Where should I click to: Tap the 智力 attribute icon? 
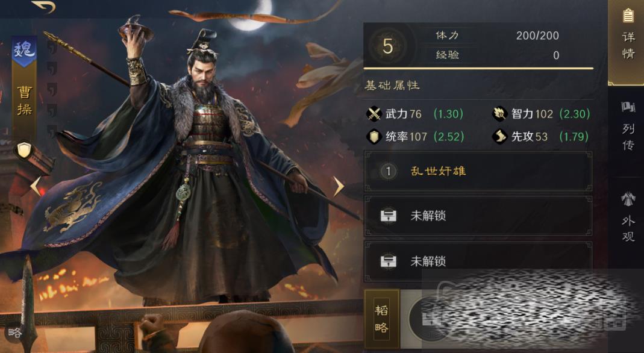coord(500,114)
